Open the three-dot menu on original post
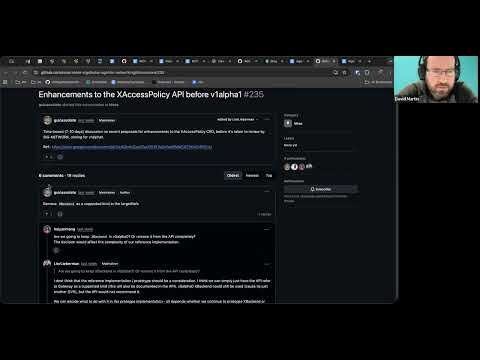The image size is (480, 360). click(x=267, y=119)
